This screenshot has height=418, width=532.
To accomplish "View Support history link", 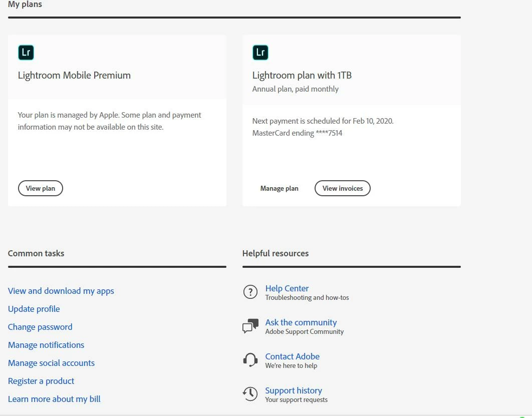I will coord(294,390).
